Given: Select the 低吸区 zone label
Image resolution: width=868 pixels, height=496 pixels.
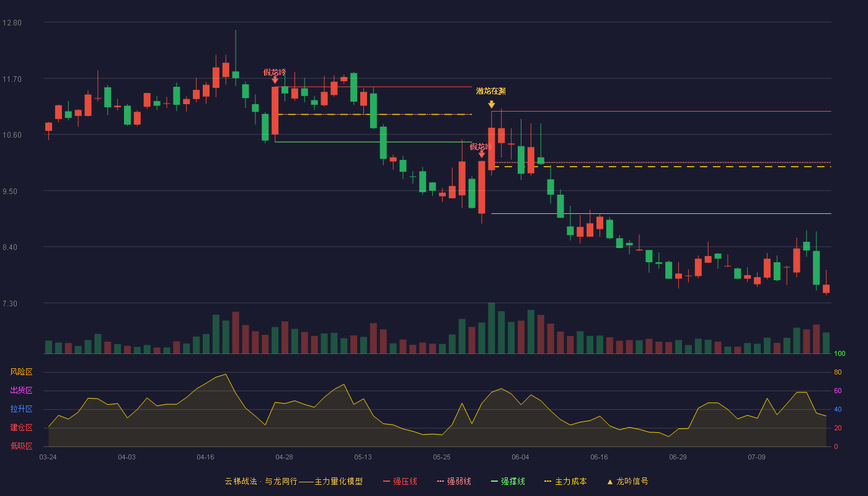Looking at the screenshot, I should point(21,446).
